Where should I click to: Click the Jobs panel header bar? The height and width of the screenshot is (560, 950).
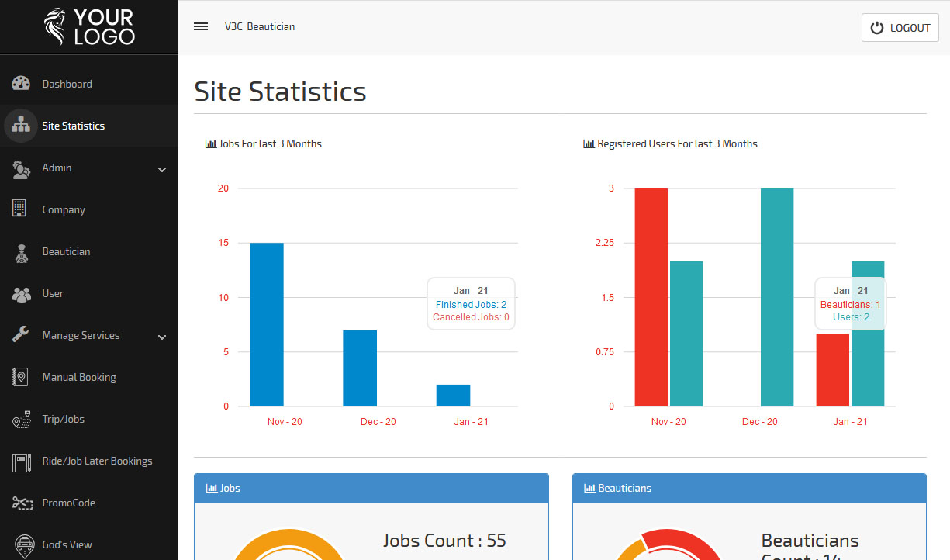[x=371, y=488]
